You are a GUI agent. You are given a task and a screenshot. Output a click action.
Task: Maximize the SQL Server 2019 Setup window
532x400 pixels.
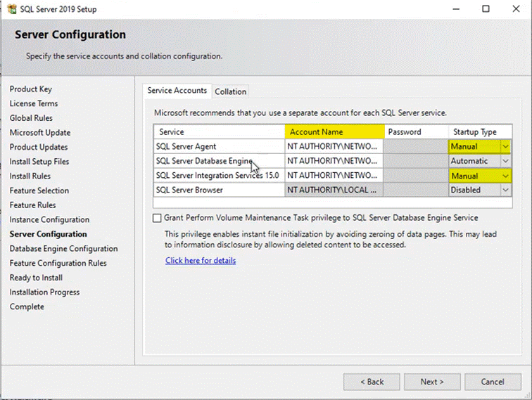point(486,9)
